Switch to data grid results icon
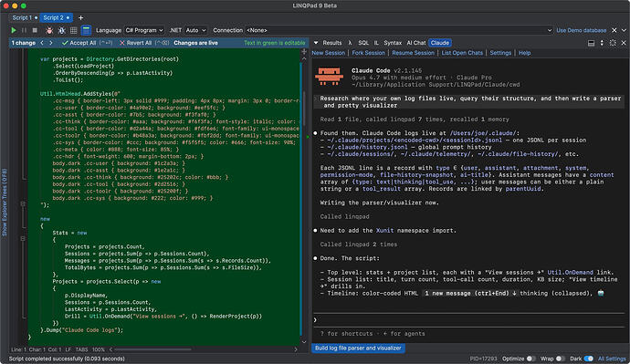The height and width of the screenshot is (364, 630). (74, 30)
